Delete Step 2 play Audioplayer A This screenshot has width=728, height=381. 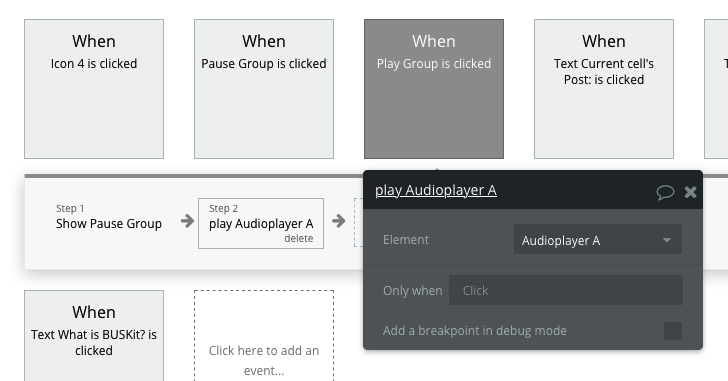coord(299,238)
